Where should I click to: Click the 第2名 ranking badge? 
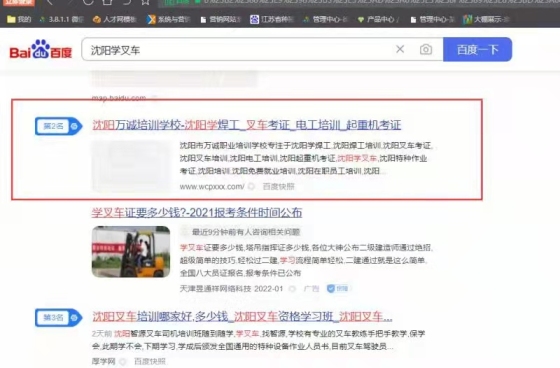tap(59, 126)
